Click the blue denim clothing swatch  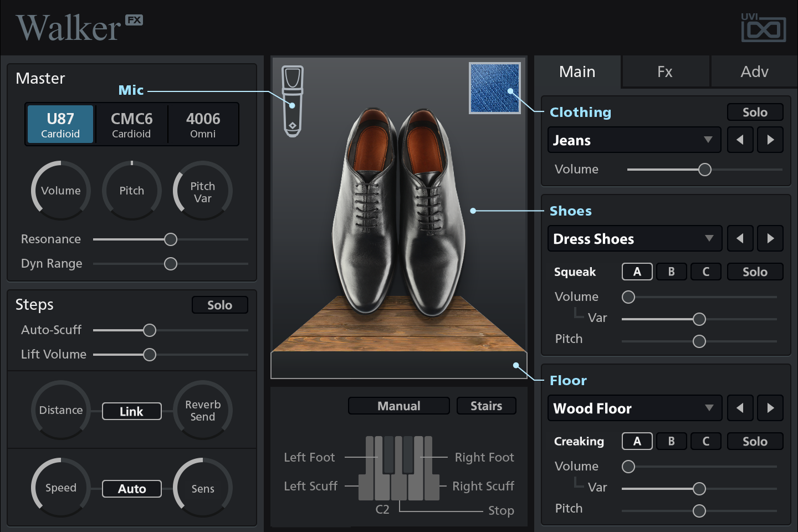click(x=494, y=88)
